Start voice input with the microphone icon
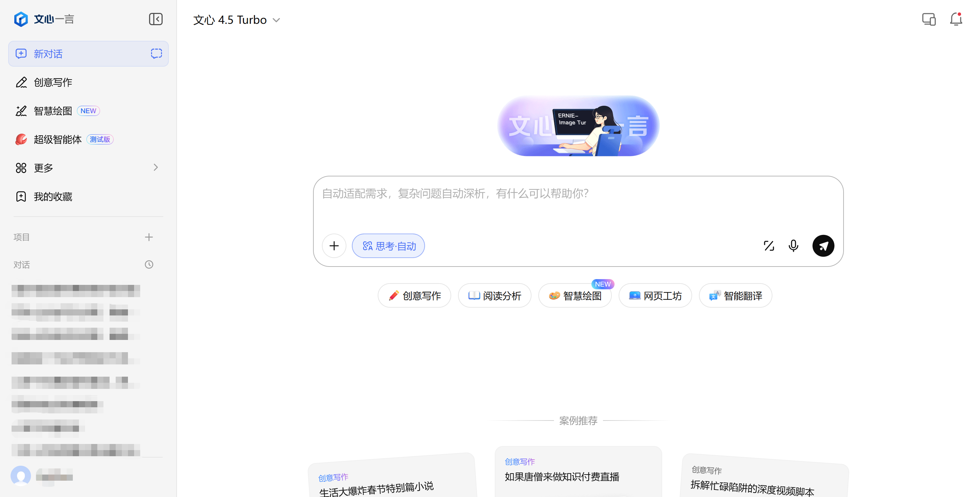The height and width of the screenshot is (497, 980). (x=793, y=246)
